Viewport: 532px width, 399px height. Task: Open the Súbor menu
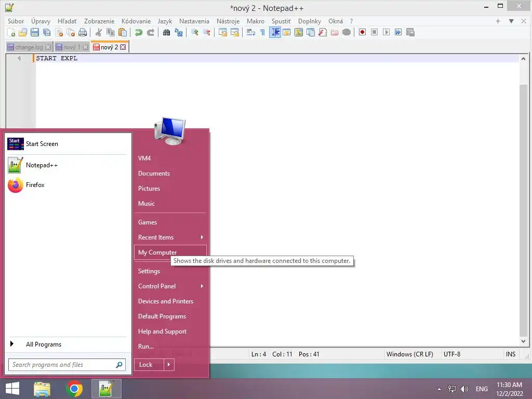[16, 21]
